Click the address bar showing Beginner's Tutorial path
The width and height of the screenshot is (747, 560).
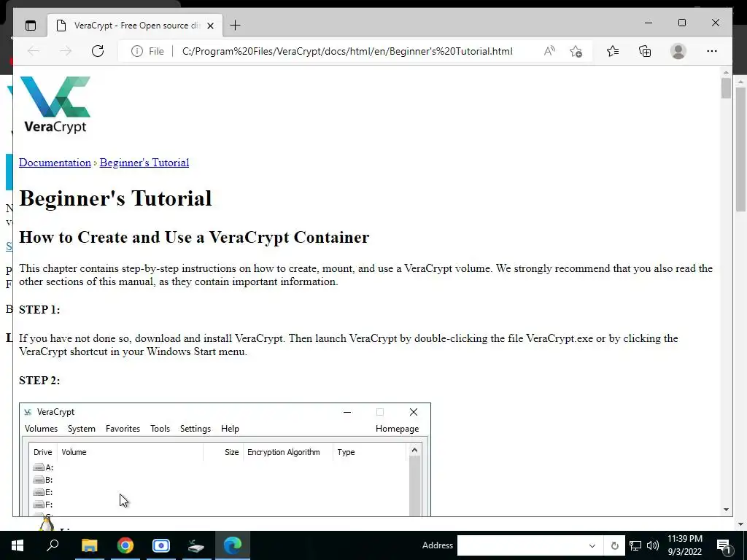point(347,51)
